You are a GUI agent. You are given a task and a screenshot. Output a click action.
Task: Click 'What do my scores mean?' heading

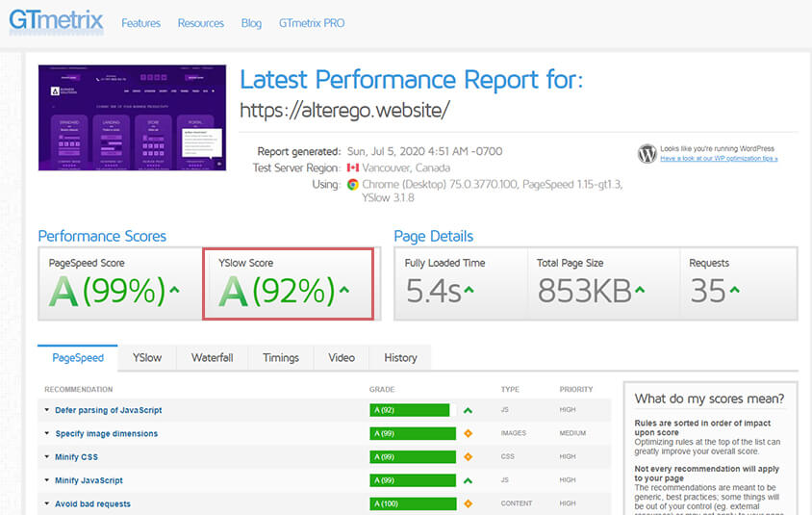(709, 399)
